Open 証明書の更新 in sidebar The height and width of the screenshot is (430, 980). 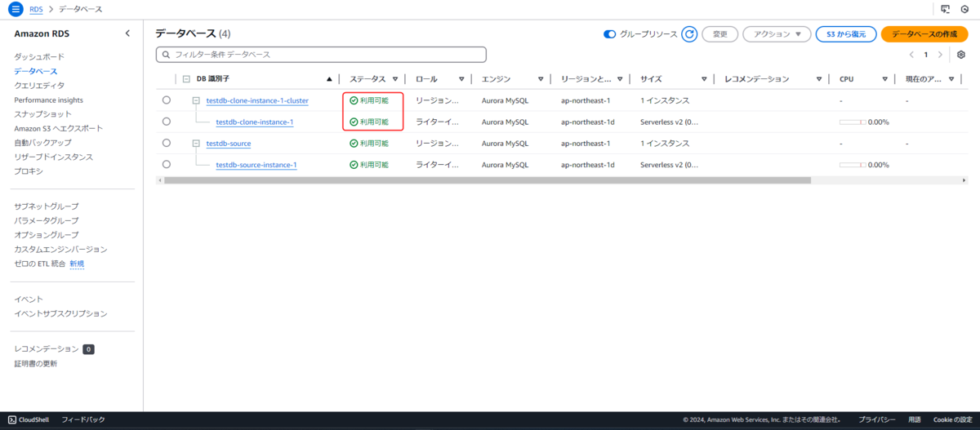pyautogui.click(x=36, y=364)
